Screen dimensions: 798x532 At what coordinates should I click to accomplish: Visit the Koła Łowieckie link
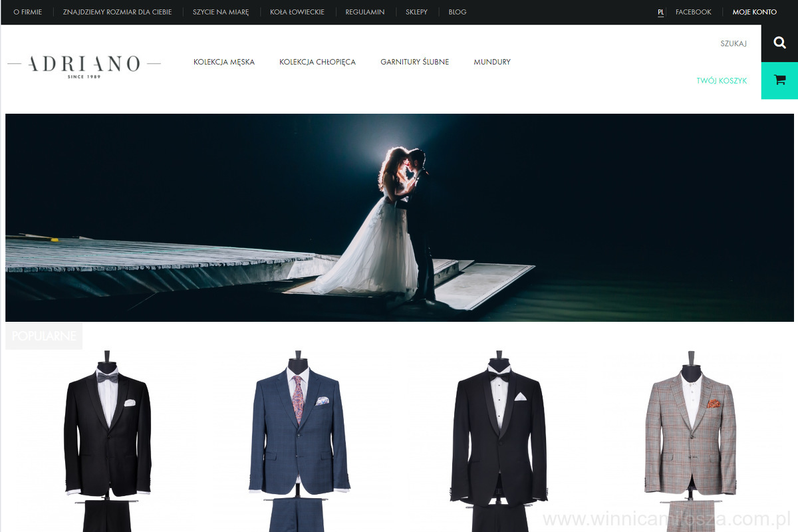point(297,12)
